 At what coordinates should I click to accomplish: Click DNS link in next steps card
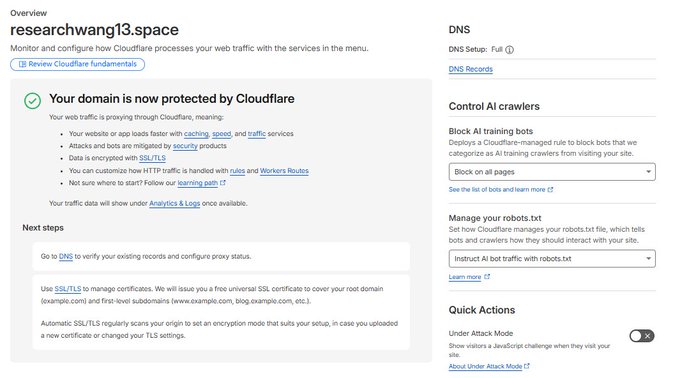coord(66,256)
